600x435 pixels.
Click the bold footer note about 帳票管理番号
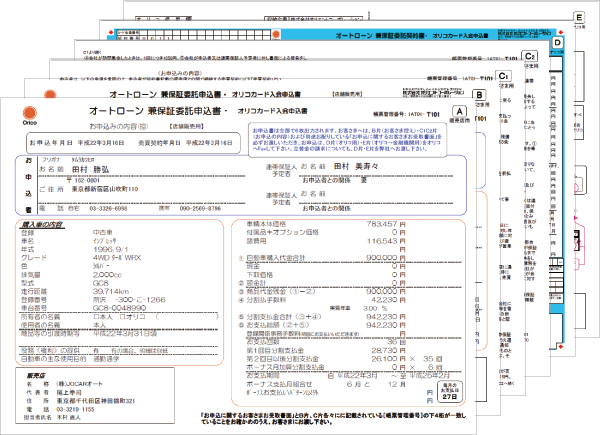point(333,419)
